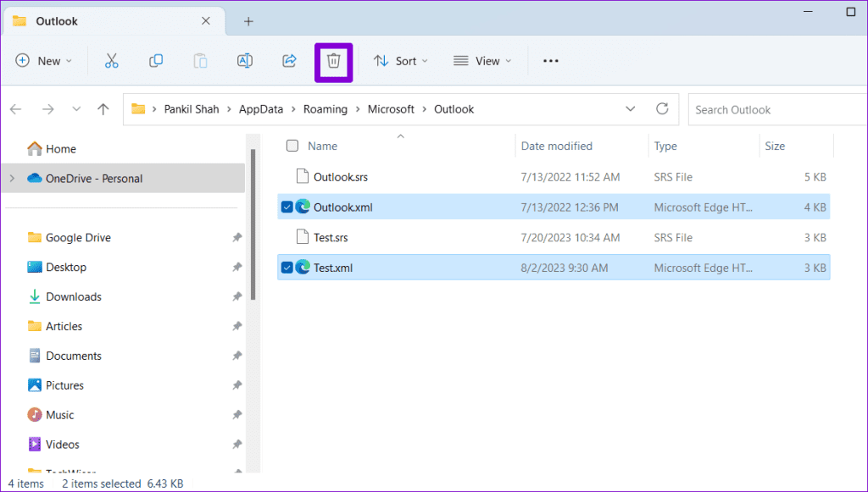Unpin Google Drive using its pin icon
Viewport: 868px width, 492px height.
[237, 237]
